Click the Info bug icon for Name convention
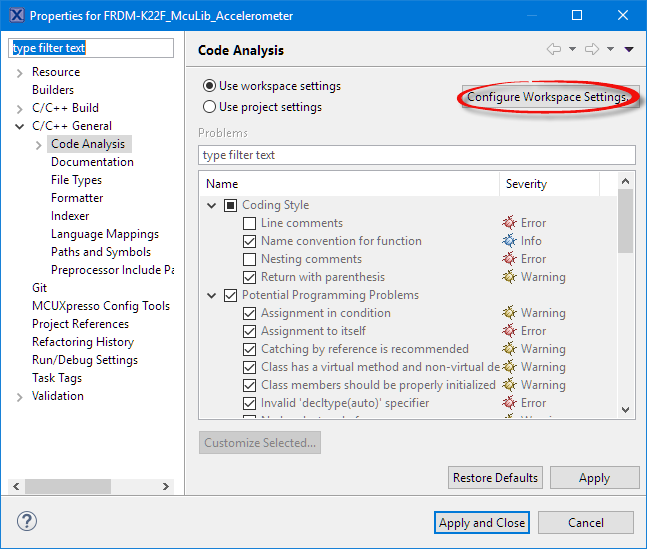This screenshot has width=647, height=549. pyautogui.click(x=509, y=241)
